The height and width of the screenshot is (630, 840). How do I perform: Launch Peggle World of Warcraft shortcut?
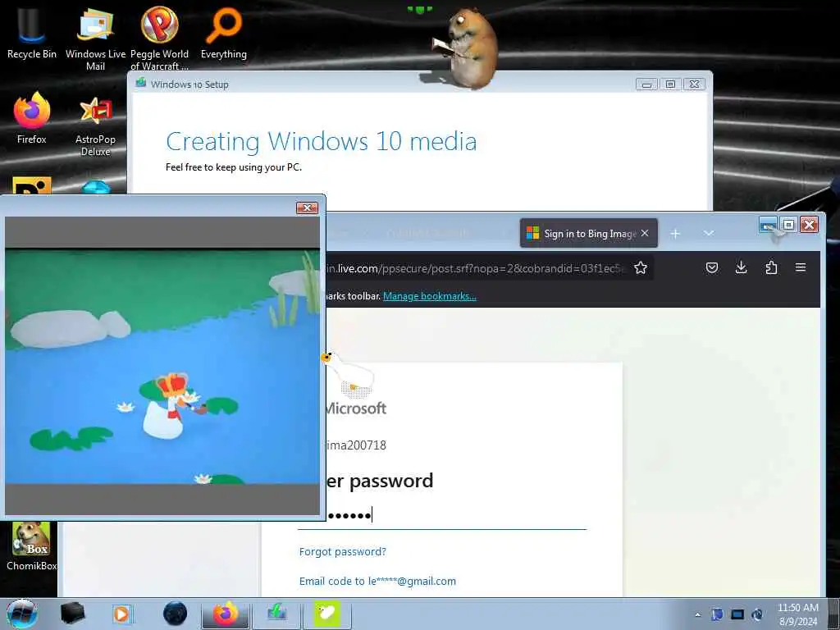[159, 38]
